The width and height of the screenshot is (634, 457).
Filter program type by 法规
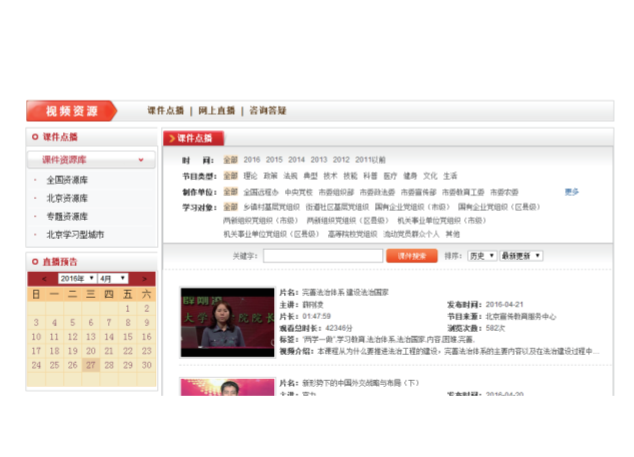coord(290,176)
